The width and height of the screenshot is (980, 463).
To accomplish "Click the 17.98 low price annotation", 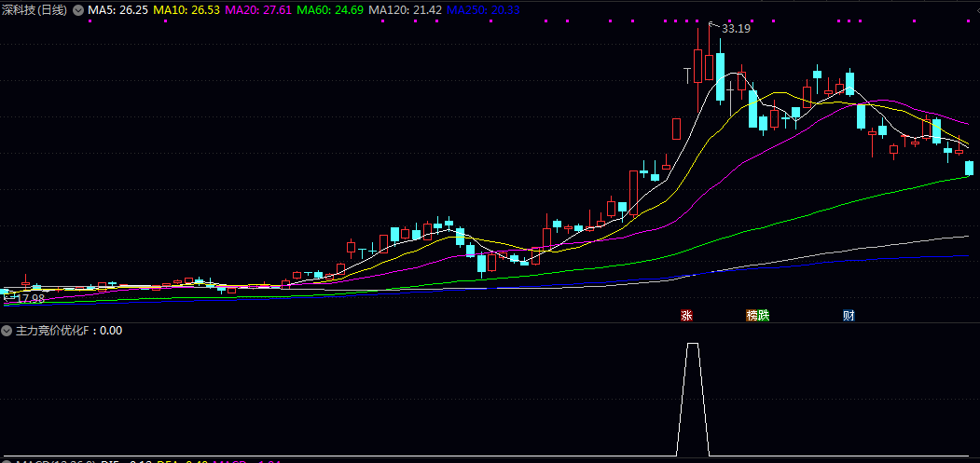I will click(30, 299).
